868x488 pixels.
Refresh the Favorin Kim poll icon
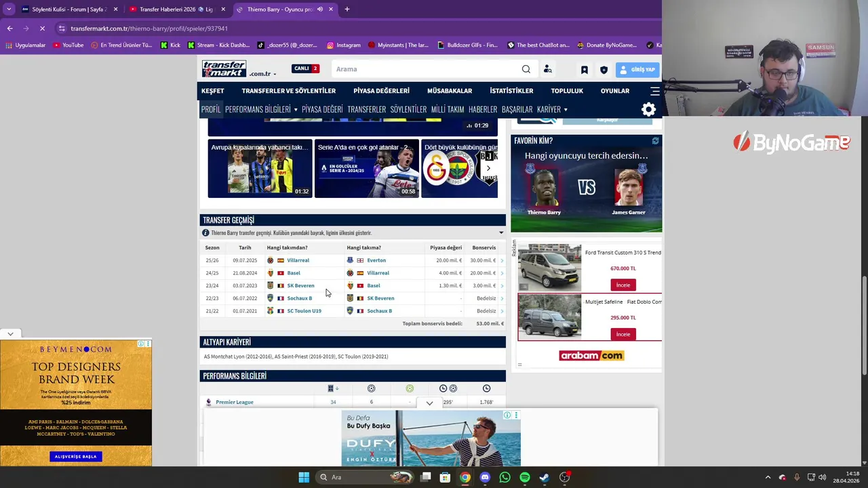[655, 141]
